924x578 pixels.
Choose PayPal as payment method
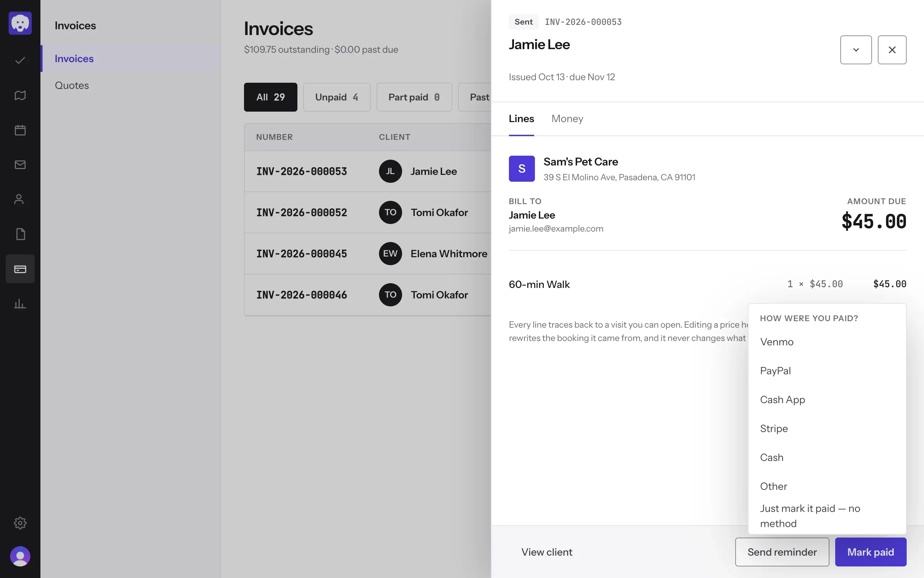[827, 371]
